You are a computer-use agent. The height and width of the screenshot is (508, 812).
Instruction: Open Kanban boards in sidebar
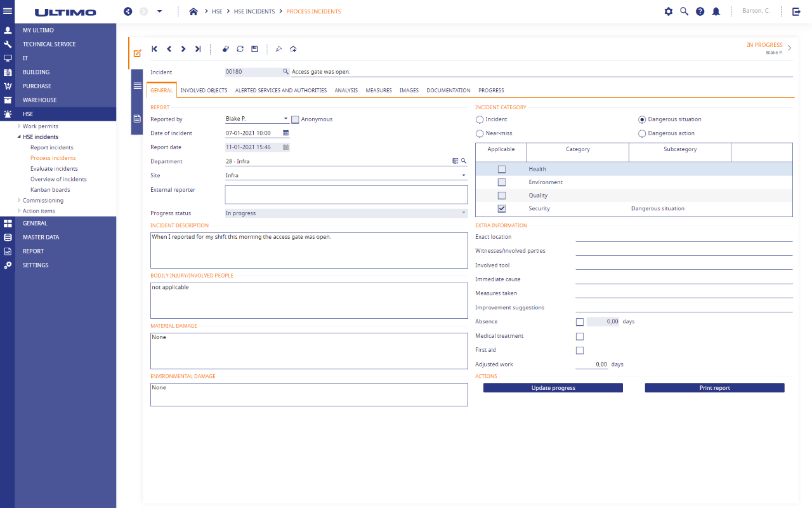(50, 190)
